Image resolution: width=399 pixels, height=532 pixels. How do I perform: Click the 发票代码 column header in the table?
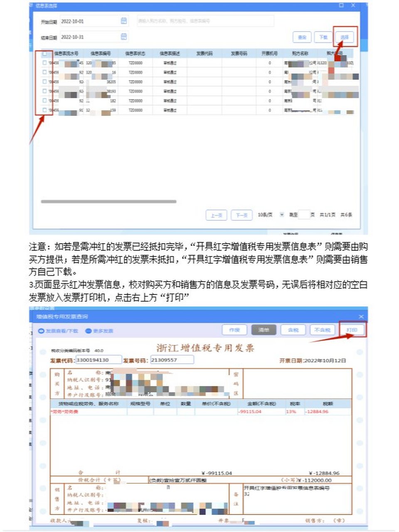tap(204, 54)
